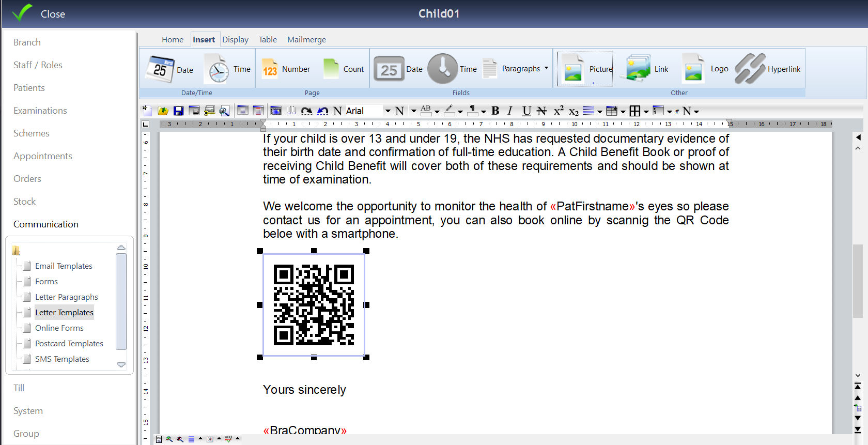Click the find binoculars icon

click(x=291, y=111)
